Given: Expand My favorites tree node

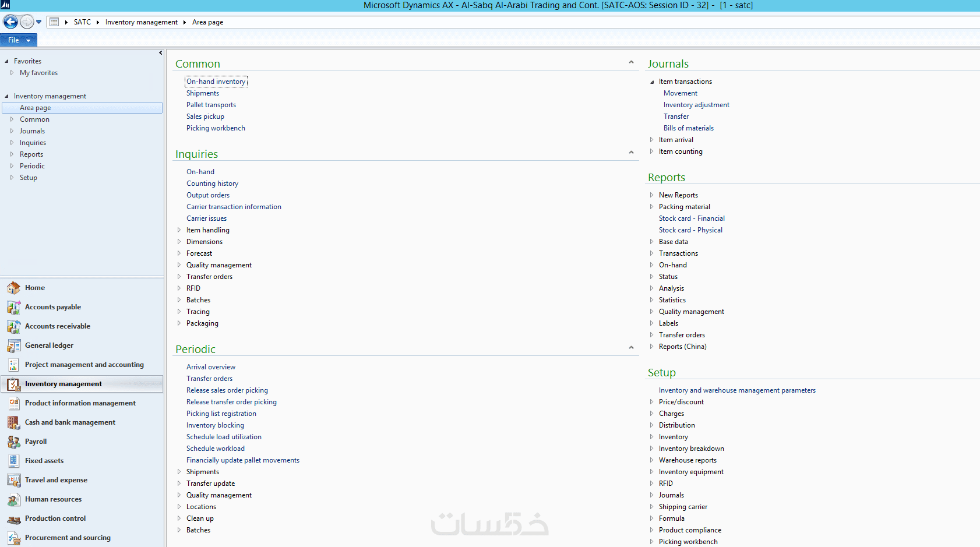Looking at the screenshot, I should [12, 73].
